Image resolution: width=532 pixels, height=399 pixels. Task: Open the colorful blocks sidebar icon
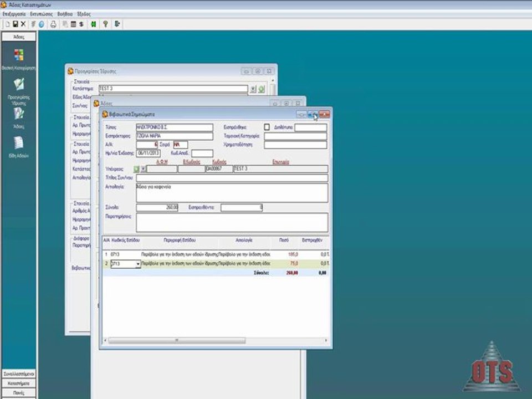pyautogui.click(x=19, y=55)
